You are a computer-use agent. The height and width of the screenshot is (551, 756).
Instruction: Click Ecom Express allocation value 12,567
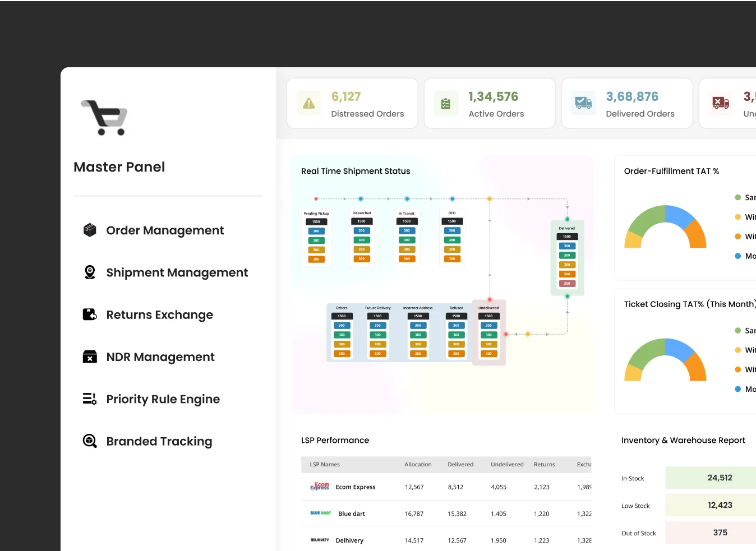[x=414, y=487]
